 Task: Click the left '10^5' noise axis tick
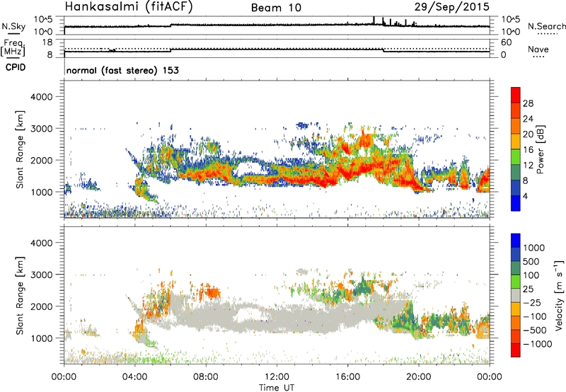point(43,19)
